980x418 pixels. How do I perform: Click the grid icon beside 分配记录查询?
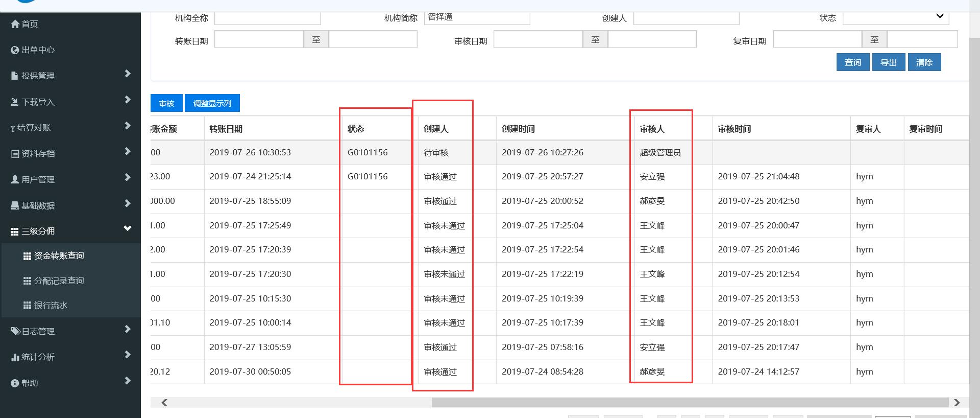(x=28, y=281)
